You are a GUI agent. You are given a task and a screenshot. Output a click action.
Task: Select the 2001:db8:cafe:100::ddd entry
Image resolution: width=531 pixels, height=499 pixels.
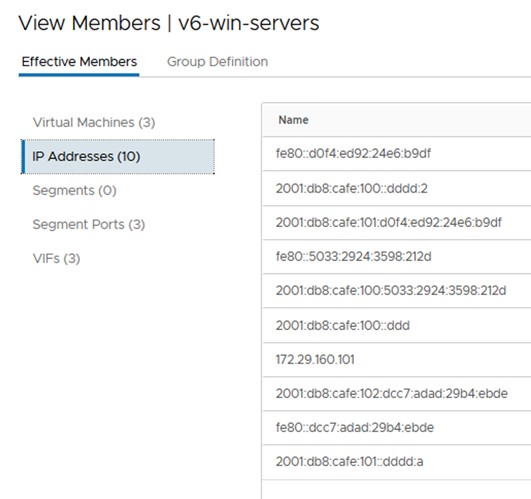tap(397, 325)
